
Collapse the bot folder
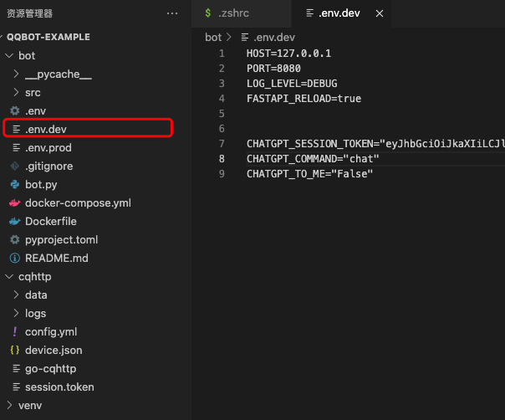(27, 55)
